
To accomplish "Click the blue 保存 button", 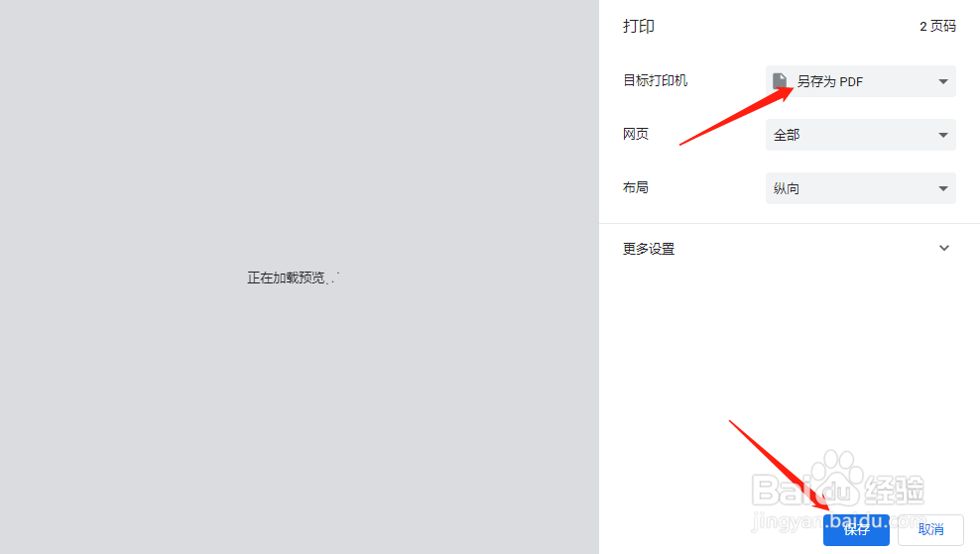I will tap(856, 529).
